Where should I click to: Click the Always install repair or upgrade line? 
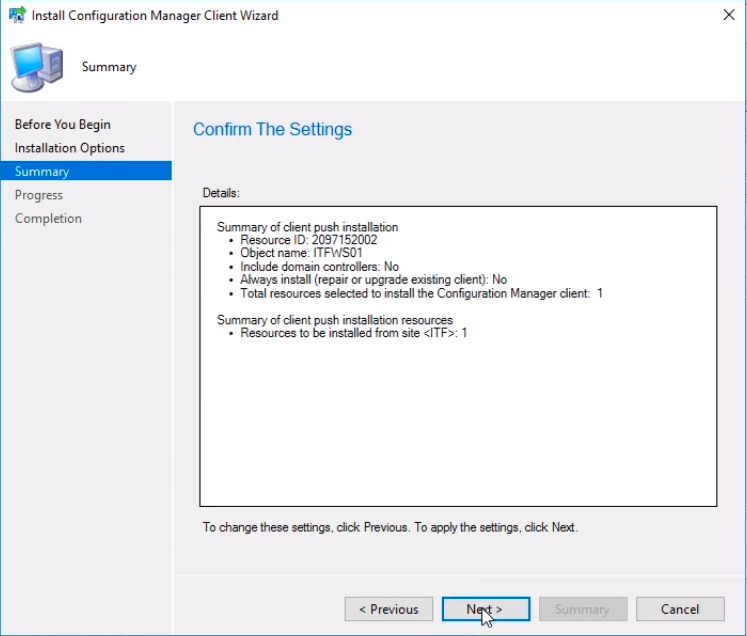tap(374, 280)
